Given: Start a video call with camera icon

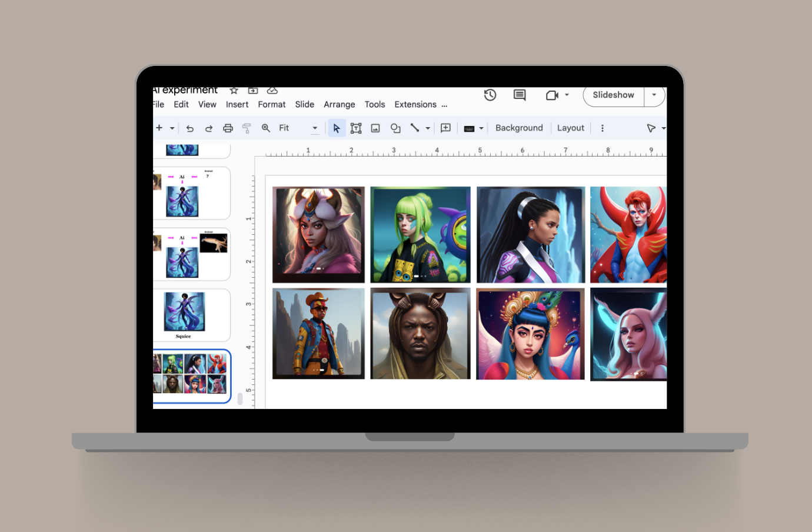Looking at the screenshot, I should click(x=552, y=95).
